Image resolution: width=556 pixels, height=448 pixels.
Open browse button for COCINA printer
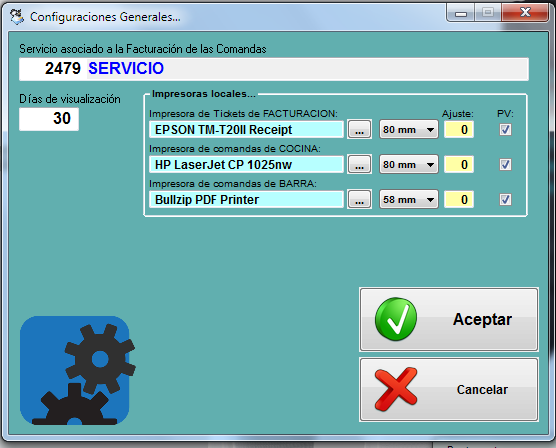359,164
